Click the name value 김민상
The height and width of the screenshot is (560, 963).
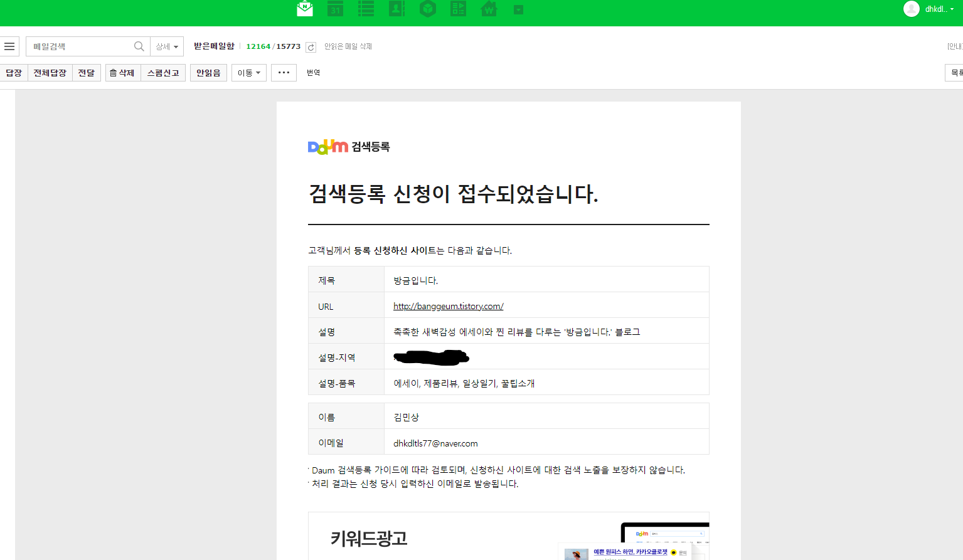pos(407,417)
